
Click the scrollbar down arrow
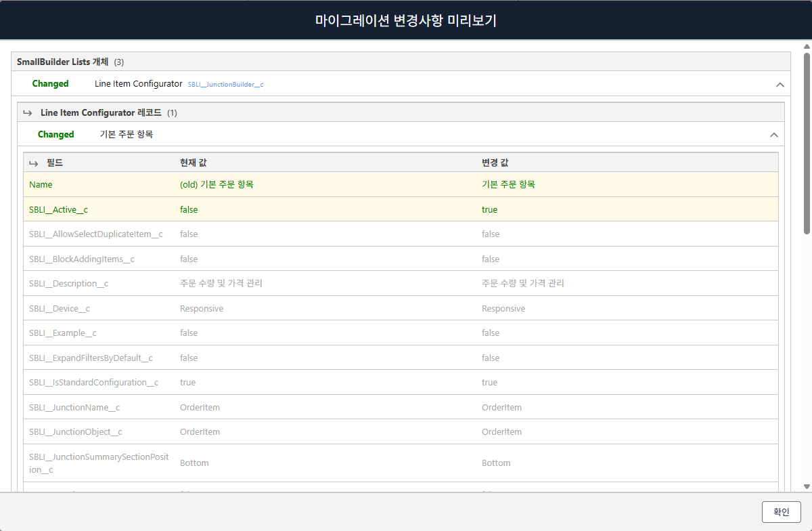point(806,486)
